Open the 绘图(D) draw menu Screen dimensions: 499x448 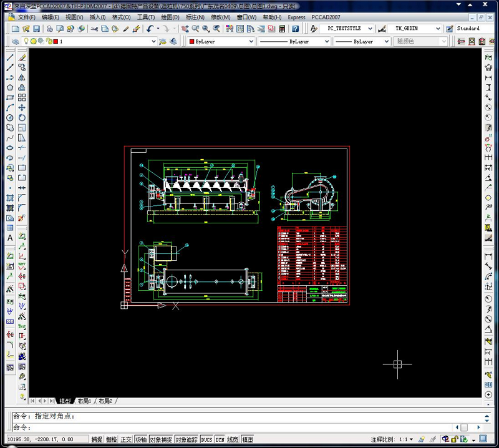[170, 17]
